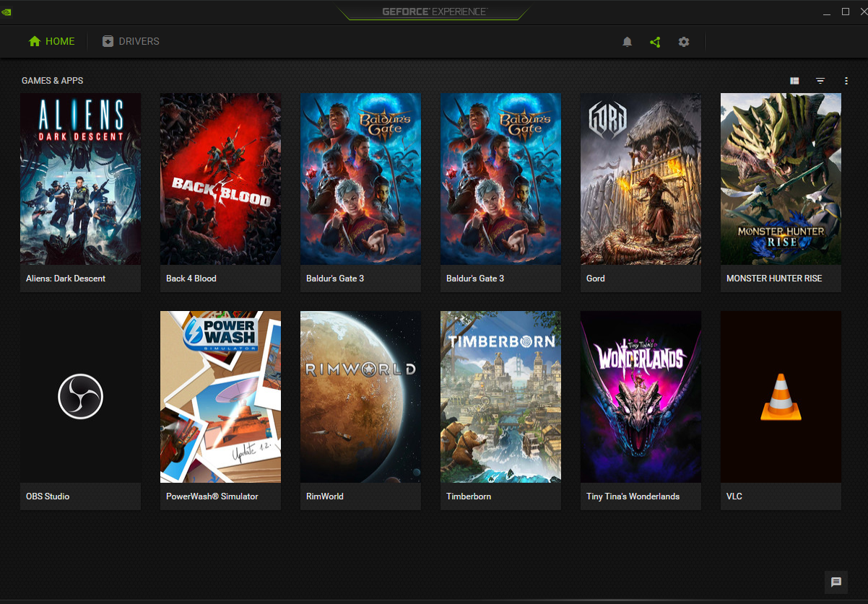Click the download icon next to DRIVERS

click(108, 41)
